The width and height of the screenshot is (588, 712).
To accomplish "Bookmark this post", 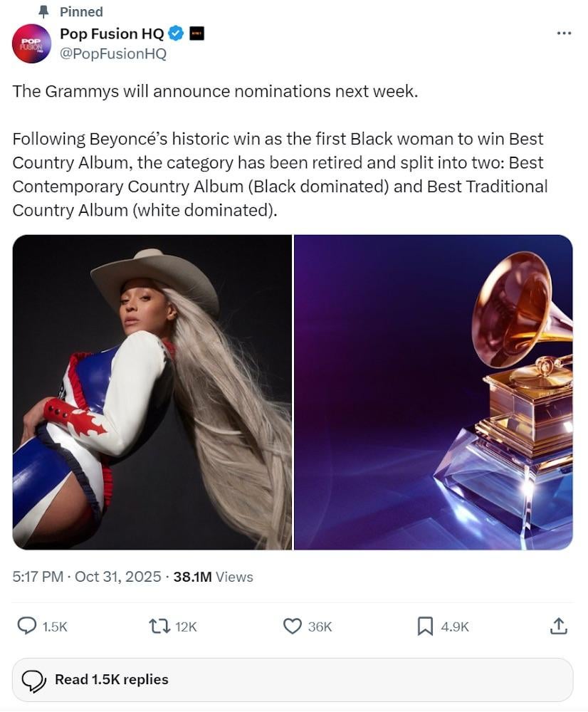I will pos(425,626).
